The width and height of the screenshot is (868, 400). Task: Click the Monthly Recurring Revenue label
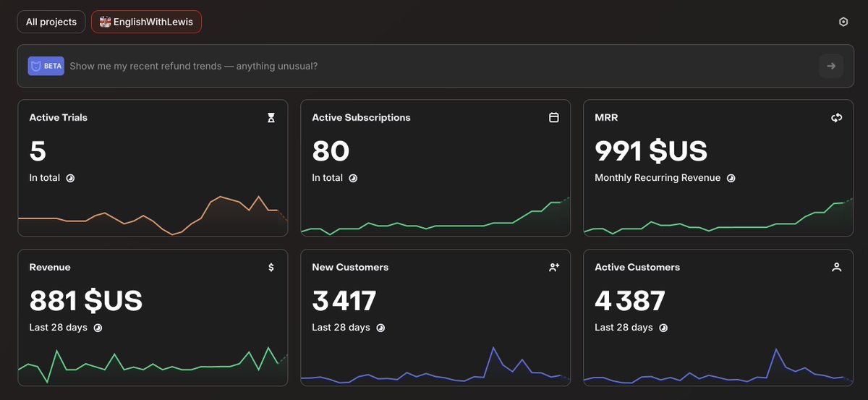click(658, 178)
